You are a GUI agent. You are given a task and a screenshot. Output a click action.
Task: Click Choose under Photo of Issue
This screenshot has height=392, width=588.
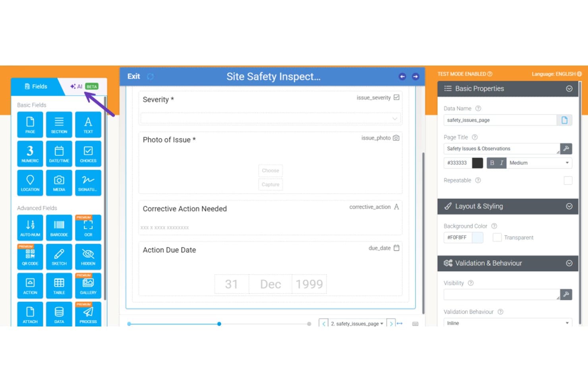tap(271, 170)
